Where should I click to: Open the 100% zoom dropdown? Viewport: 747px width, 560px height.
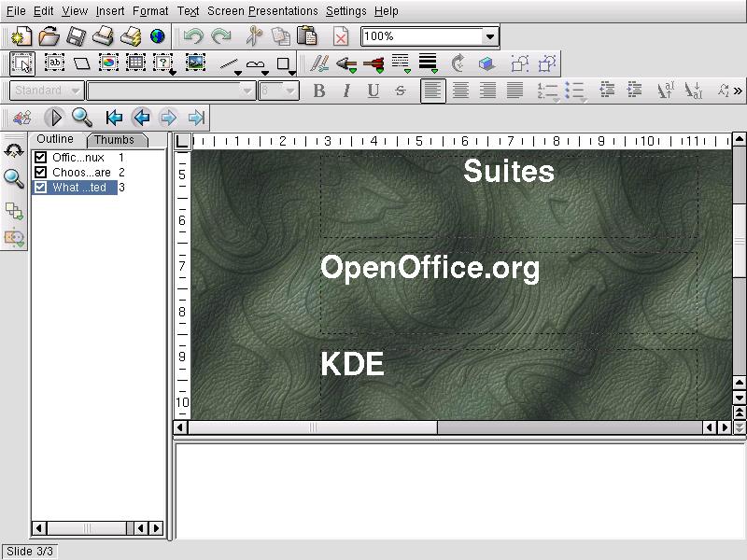tap(490, 36)
